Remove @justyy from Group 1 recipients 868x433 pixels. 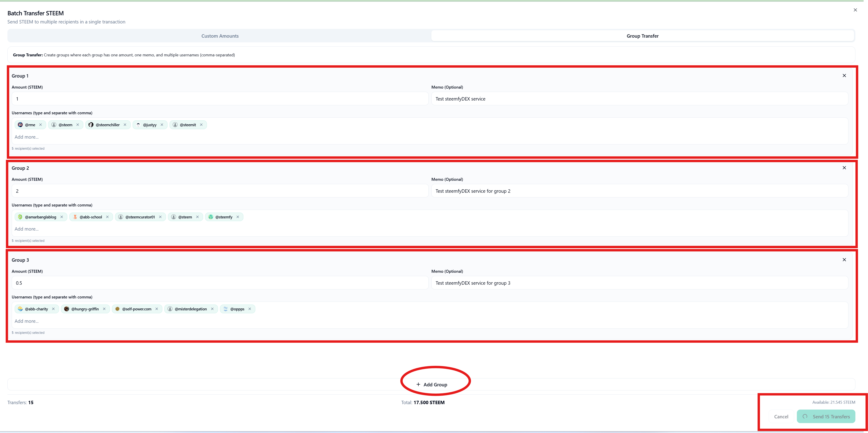pos(162,125)
